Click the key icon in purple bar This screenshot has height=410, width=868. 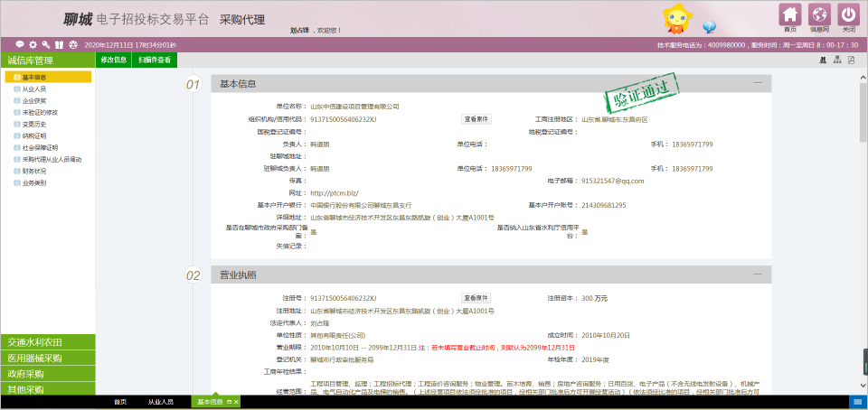tap(45, 44)
